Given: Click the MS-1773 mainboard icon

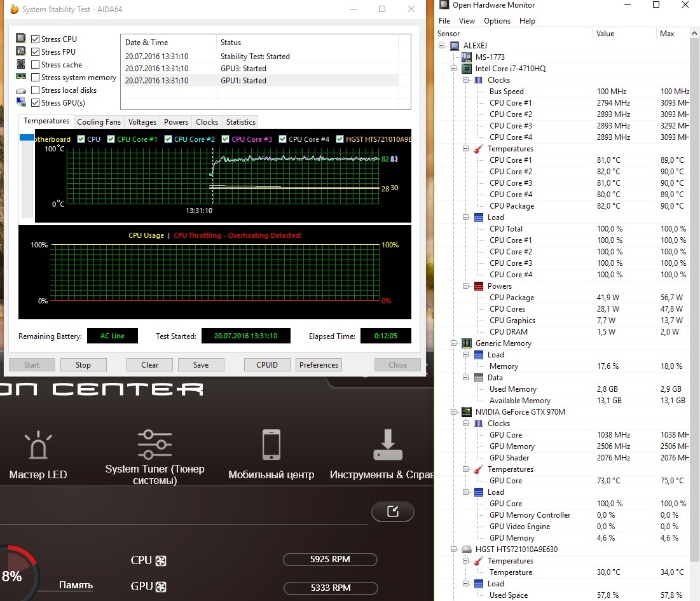Looking at the screenshot, I should (467, 57).
